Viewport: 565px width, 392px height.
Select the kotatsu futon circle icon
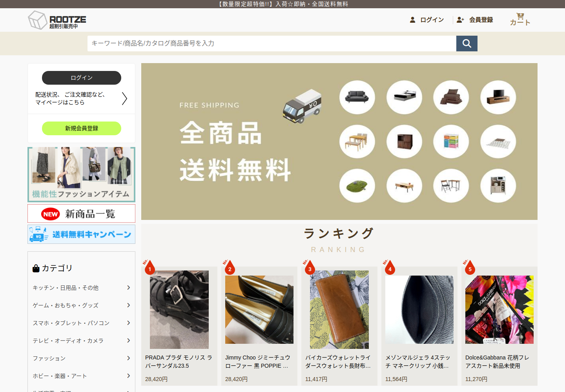[498, 142]
